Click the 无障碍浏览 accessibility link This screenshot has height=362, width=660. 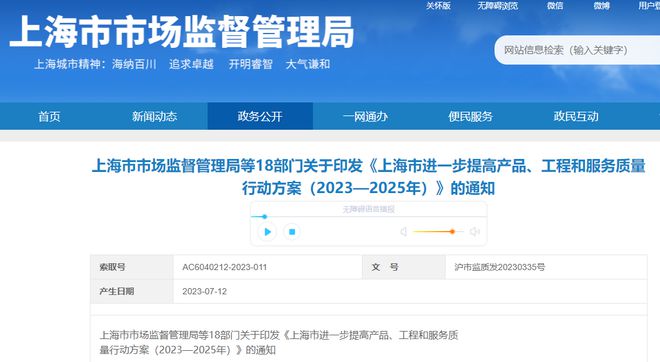(498, 5)
